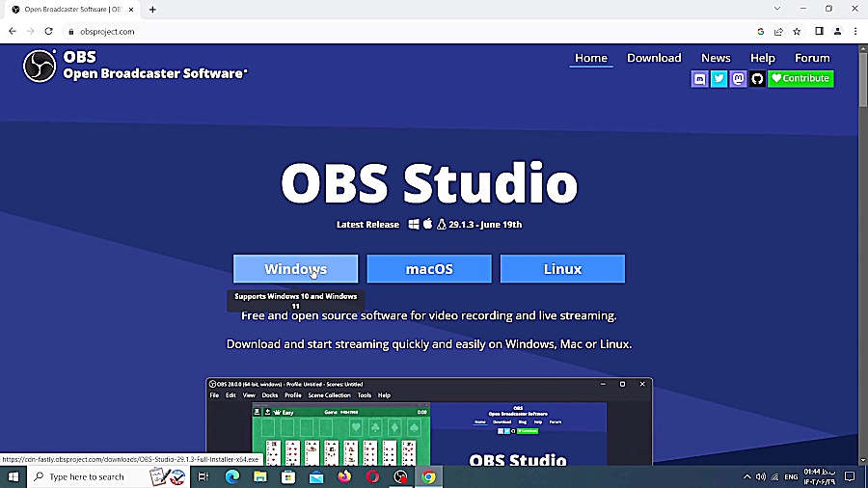Click the Open Broadcaster Software title link
Image resolution: width=868 pixels, height=488 pixels.
(155, 73)
